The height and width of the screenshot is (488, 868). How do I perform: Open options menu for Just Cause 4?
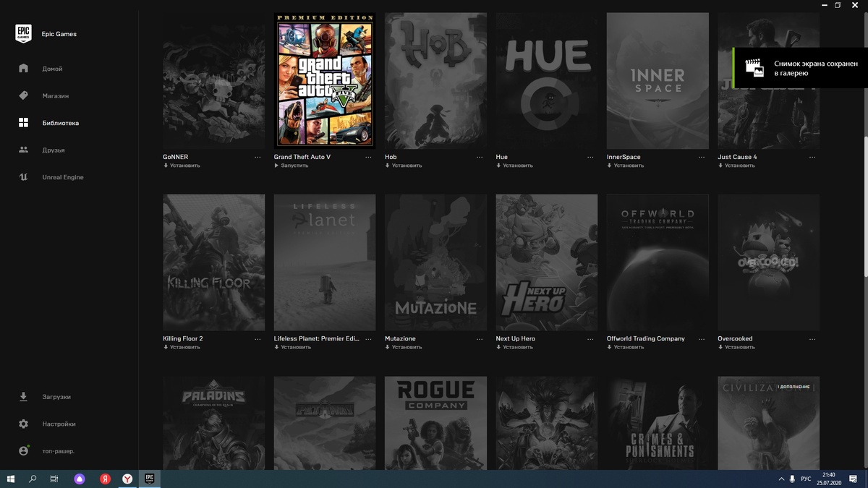tap(812, 157)
